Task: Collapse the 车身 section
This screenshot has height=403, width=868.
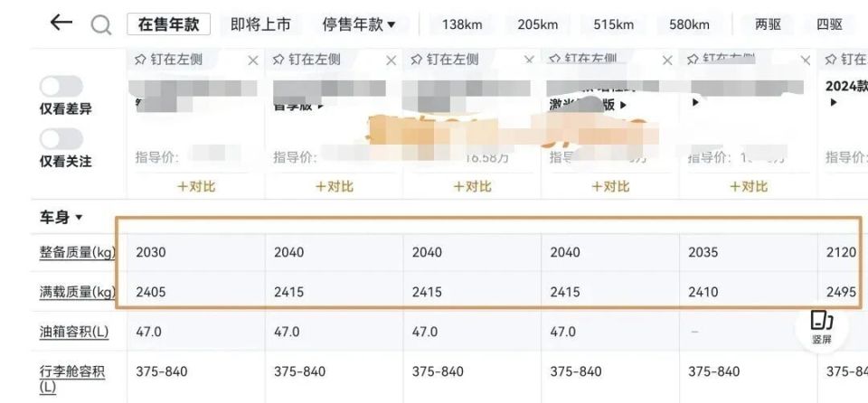Action: coord(61,218)
